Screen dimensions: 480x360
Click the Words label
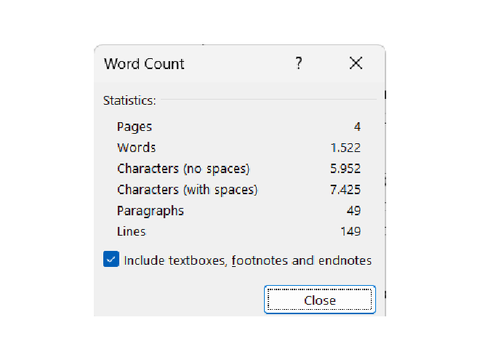click(136, 148)
